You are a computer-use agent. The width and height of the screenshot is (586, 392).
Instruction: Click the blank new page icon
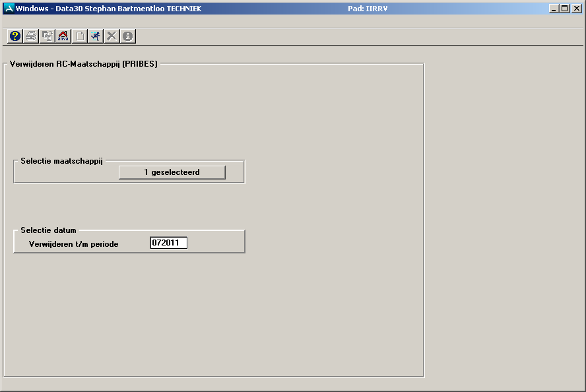point(80,36)
